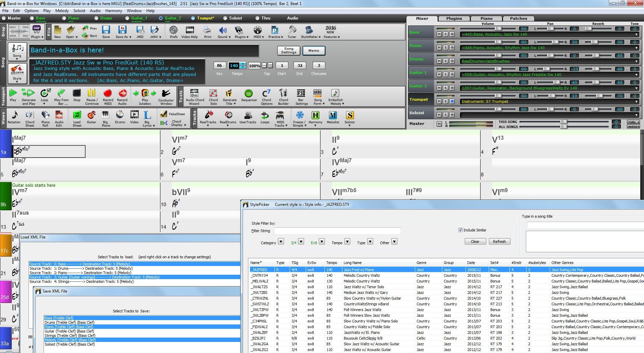Toggle the Include Similar checkbox
This screenshot has height=353, width=644.
(x=460, y=230)
